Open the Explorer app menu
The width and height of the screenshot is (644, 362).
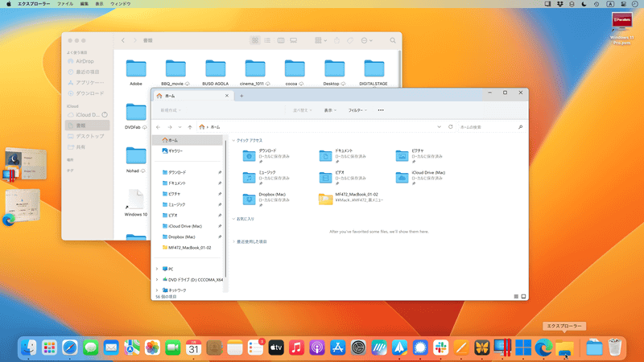pos(34,4)
